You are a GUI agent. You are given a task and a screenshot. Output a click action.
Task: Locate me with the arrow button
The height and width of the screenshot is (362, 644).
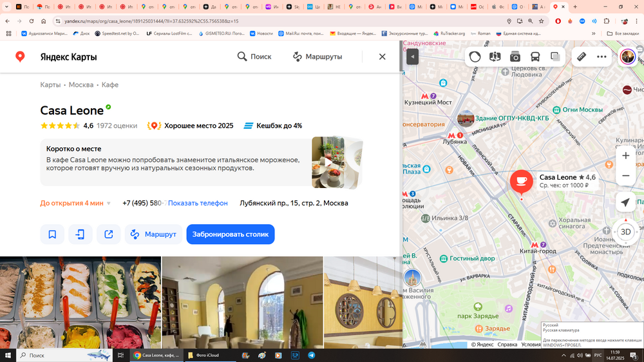[625, 202]
